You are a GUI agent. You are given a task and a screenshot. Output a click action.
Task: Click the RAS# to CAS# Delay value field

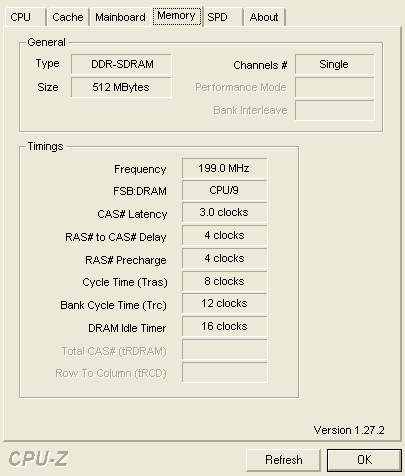coord(225,235)
